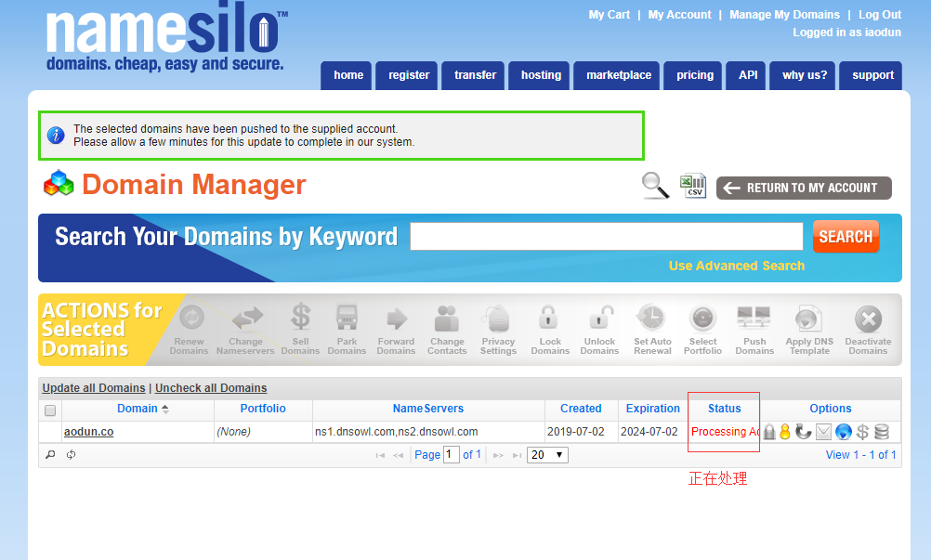Click the Use Advanced Search link
Viewport: 931px width, 560px height.
click(x=737, y=266)
